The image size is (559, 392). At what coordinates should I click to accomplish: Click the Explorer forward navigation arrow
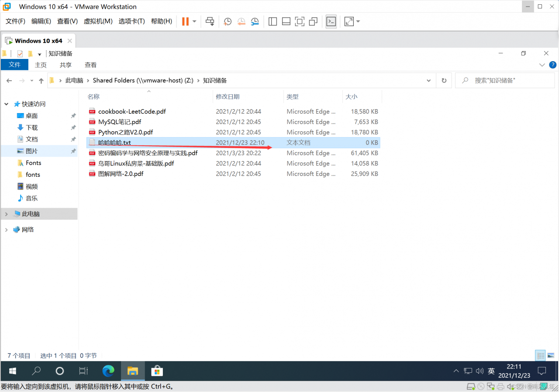tap(22, 81)
